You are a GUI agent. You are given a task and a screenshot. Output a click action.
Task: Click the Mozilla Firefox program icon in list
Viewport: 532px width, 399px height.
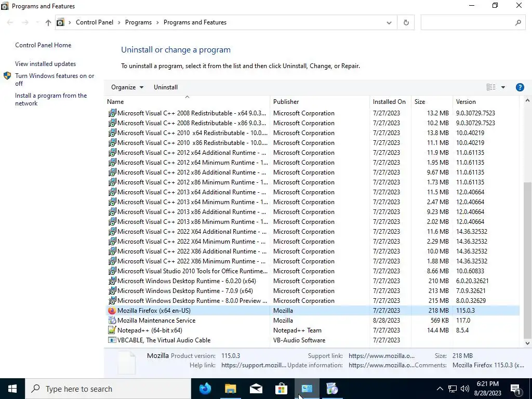(112, 311)
